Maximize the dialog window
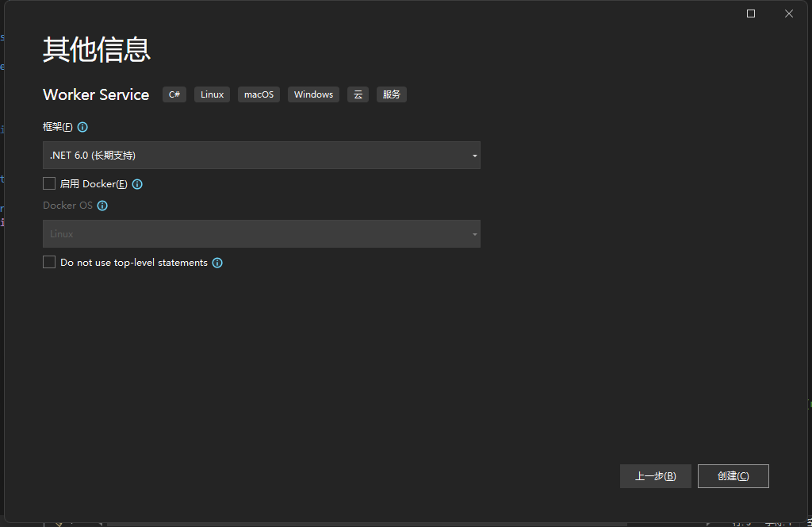 click(751, 13)
